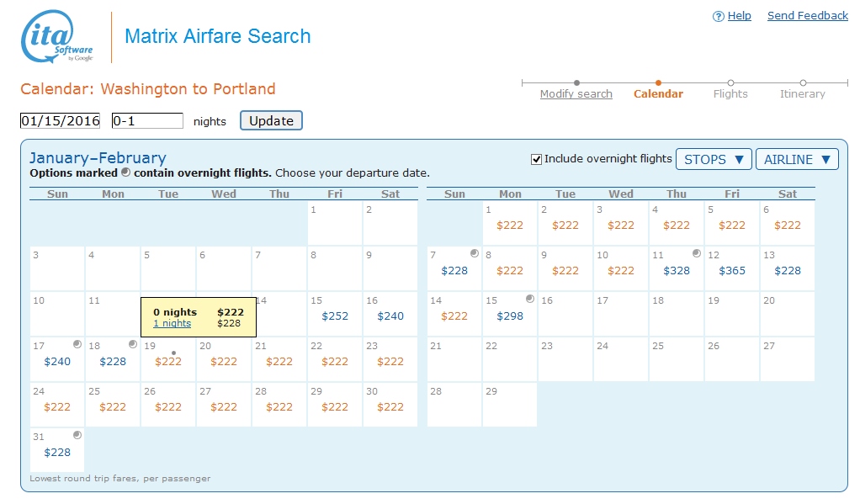Expand the STOPS dropdown
Image resolution: width=860 pixels, height=504 pixels.
[x=714, y=159]
